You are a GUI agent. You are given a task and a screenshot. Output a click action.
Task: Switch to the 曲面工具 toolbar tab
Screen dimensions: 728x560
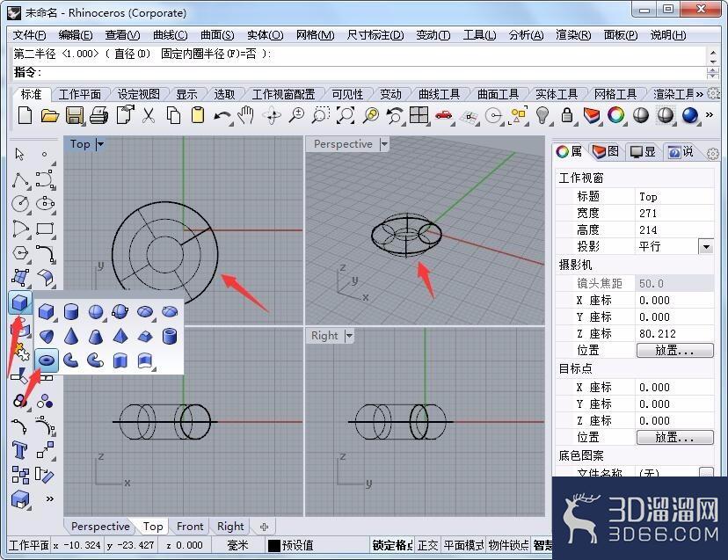498,94
